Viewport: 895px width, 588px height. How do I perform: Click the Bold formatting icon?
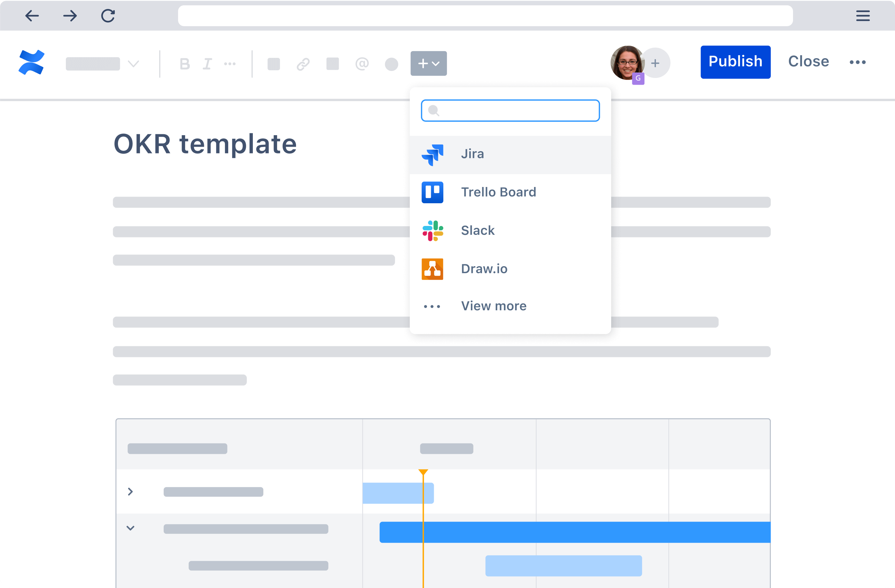click(x=183, y=63)
